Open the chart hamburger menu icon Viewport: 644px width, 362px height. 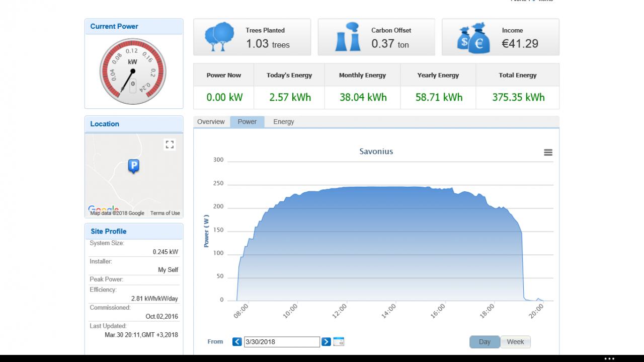tap(548, 153)
